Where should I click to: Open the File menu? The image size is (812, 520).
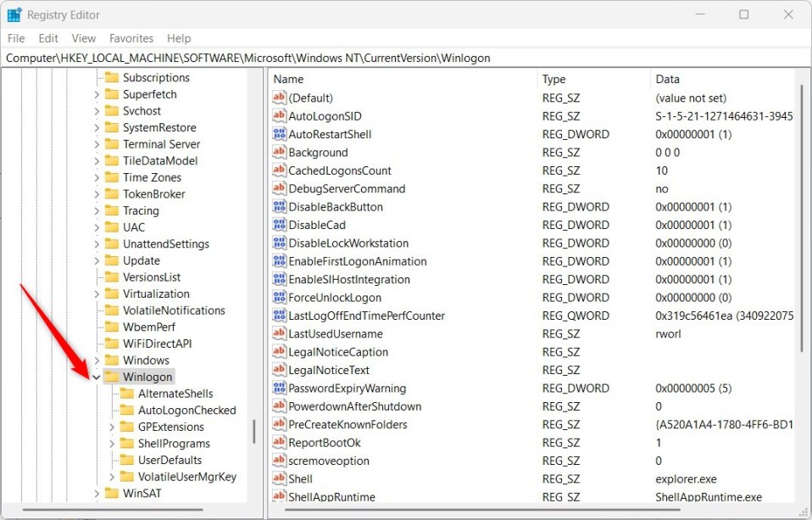click(16, 38)
